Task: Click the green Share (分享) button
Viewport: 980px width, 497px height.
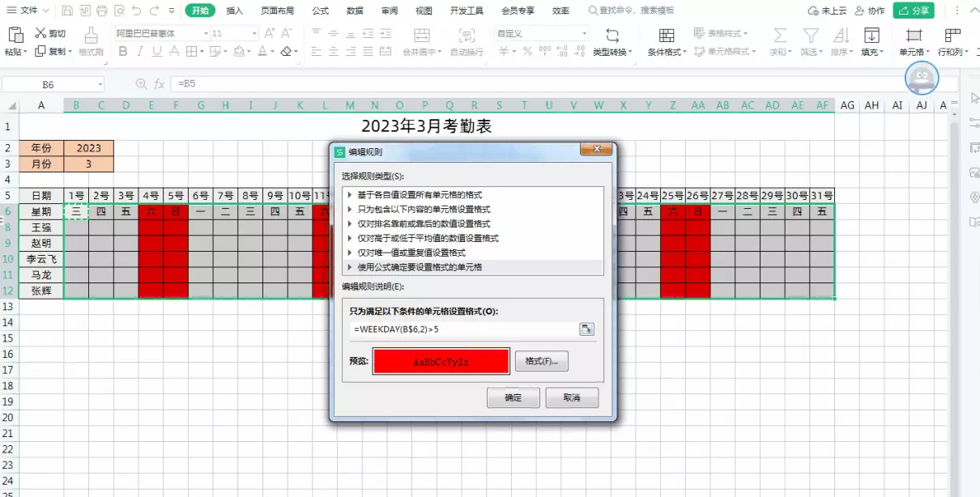Action: (x=914, y=11)
